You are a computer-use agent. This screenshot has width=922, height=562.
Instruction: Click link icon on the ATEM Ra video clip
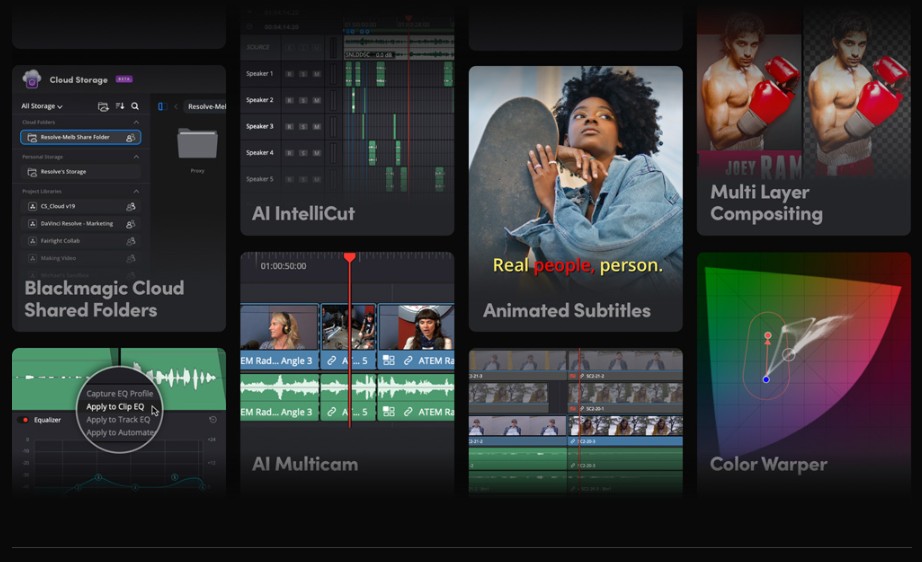click(x=407, y=361)
